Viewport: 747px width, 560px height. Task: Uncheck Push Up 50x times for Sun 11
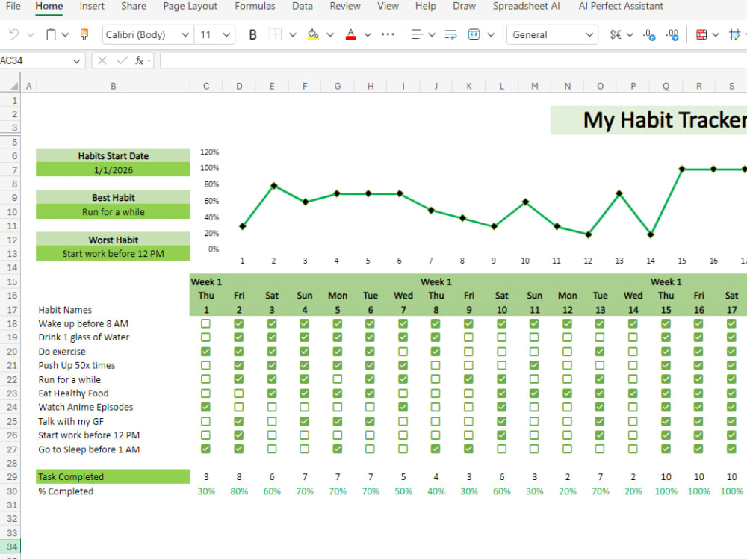tap(535, 365)
